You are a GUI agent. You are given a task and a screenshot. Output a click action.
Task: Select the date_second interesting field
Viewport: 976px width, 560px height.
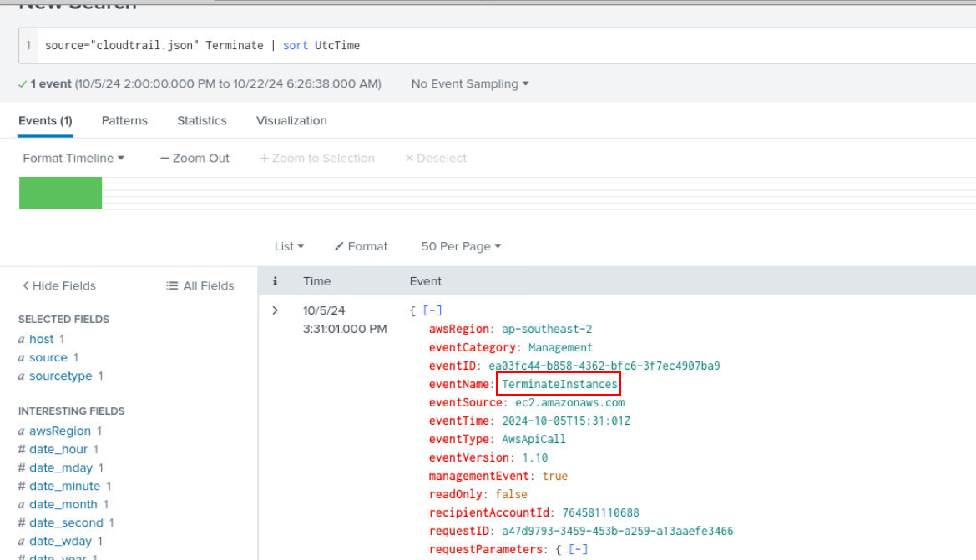coord(66,522)
